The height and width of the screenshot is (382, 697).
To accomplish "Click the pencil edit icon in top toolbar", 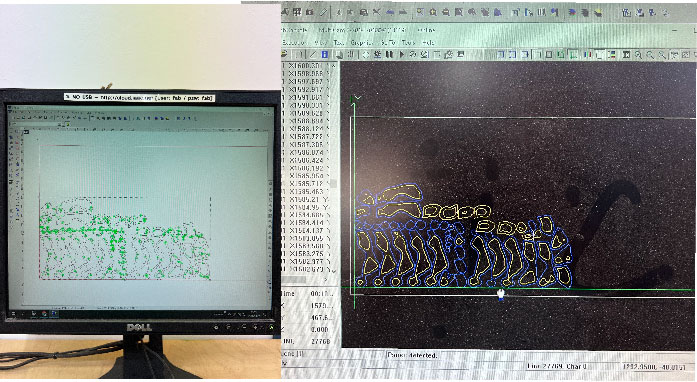I will coord(324,12).
